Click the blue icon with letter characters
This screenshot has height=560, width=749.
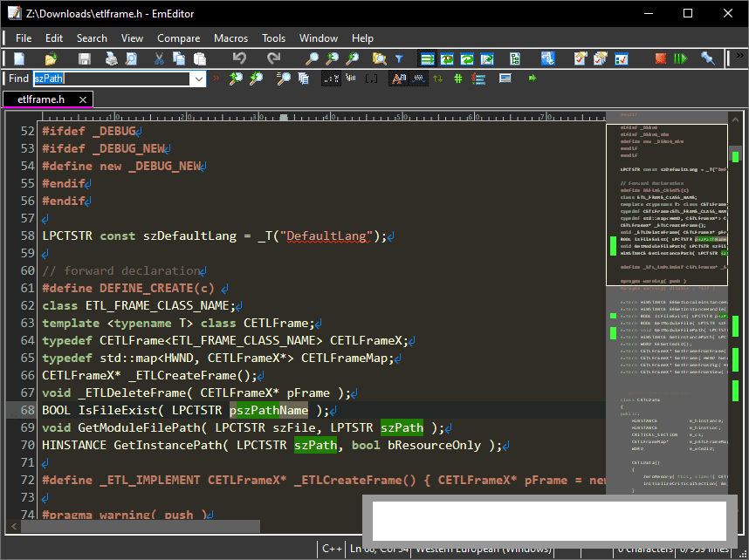[x=547, y=58]
